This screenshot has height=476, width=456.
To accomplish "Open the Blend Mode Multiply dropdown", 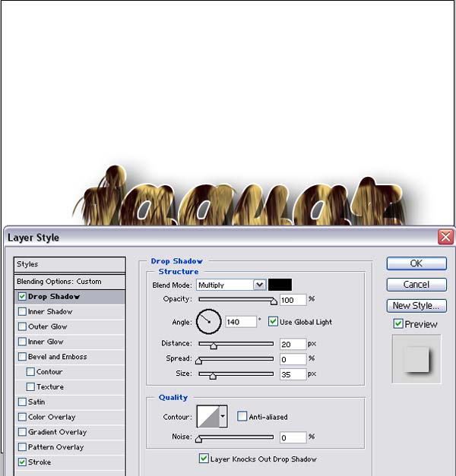I will click(232, 285).
